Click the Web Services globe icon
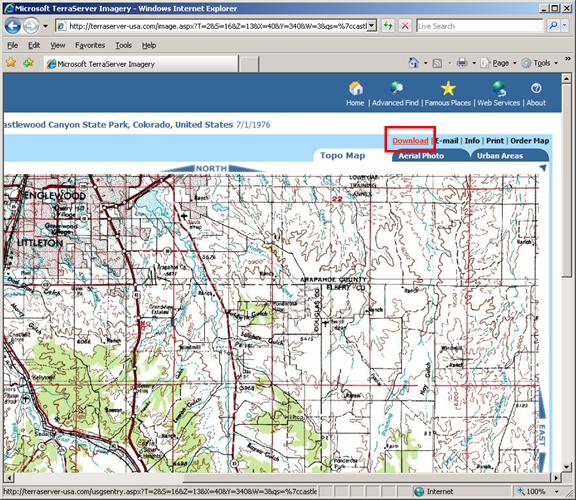Viewport: 576px width, 500px height. [499, 89]
